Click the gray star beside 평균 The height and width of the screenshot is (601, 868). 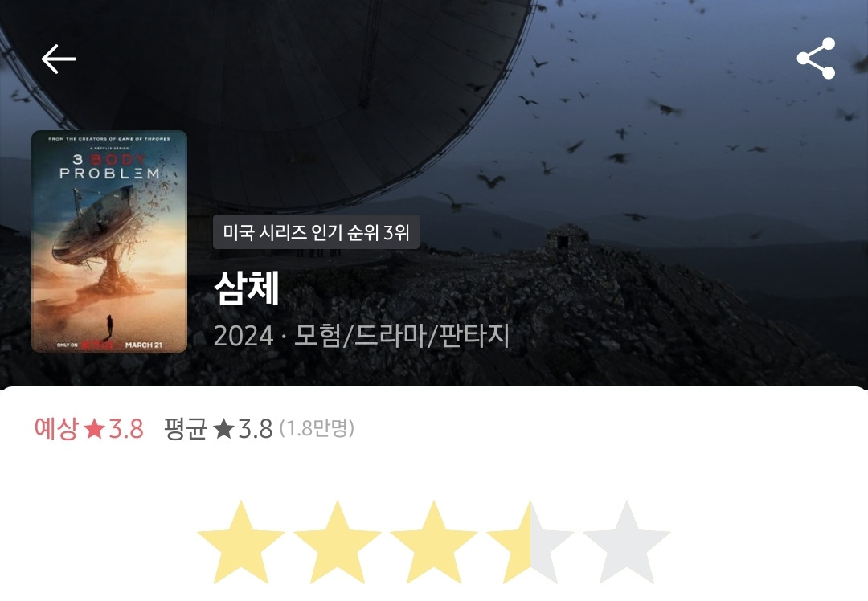click(223, 429)
